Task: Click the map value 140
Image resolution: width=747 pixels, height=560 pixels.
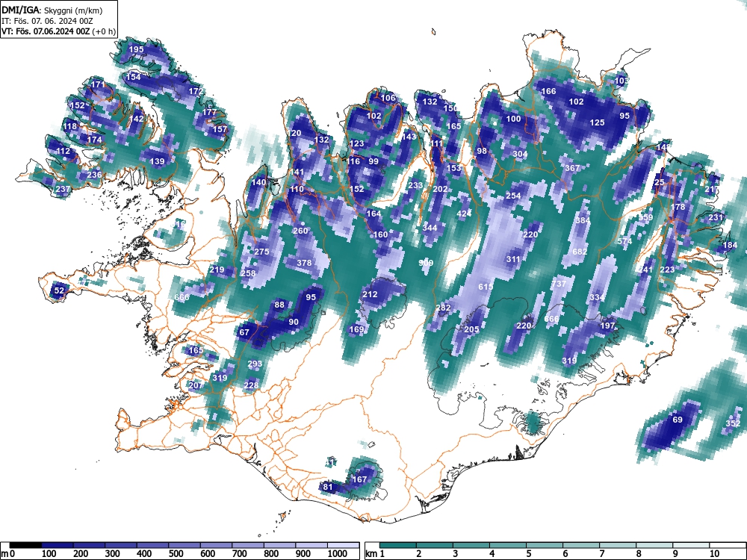Action: click(x=258, y=182)
